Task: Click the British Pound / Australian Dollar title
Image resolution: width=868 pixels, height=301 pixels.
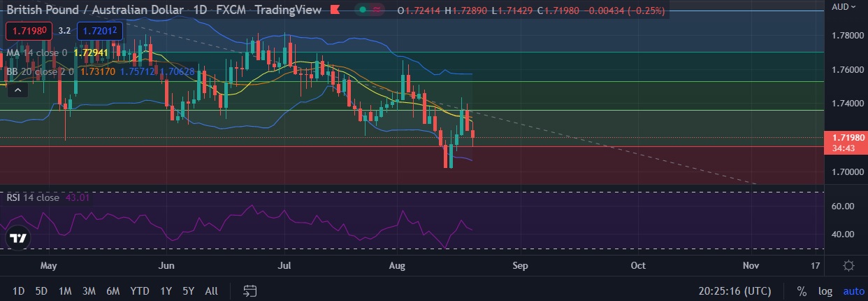Action: 95,10
